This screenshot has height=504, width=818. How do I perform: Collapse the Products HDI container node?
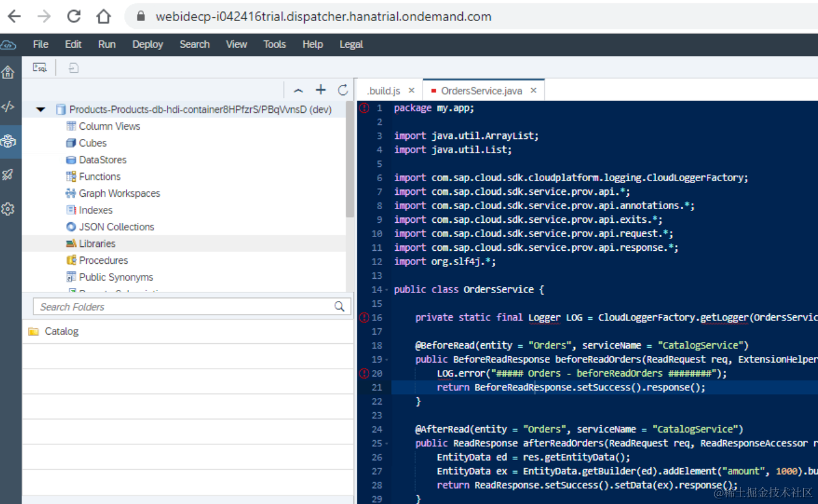[x=41, y=110]
